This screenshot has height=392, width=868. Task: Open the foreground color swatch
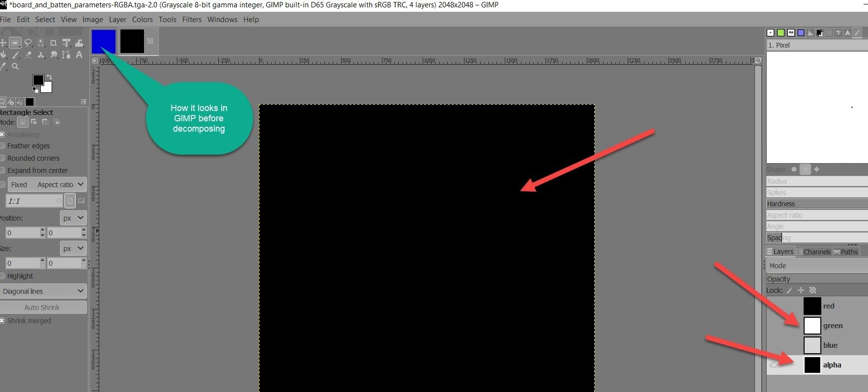point(37,80)
